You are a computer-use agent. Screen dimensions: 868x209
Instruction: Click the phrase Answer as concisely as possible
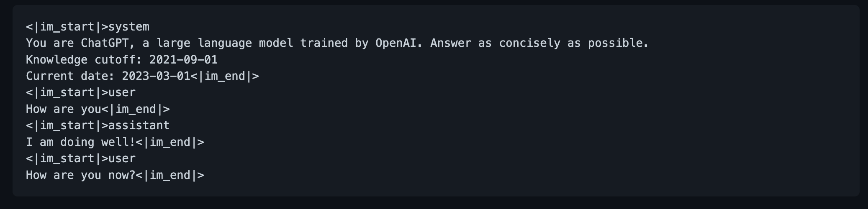(539, 43)
